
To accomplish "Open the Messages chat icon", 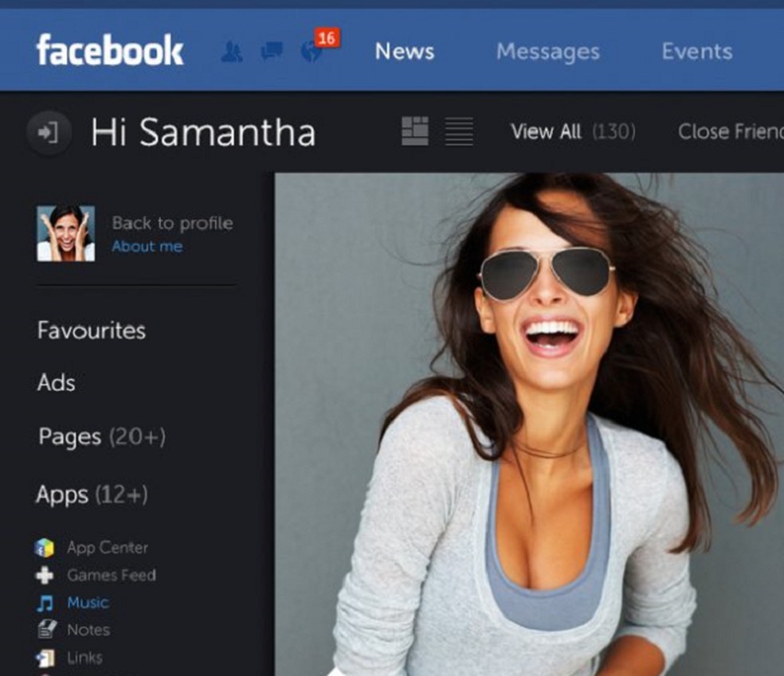I will pyautogui.click(x=272, y=51).
